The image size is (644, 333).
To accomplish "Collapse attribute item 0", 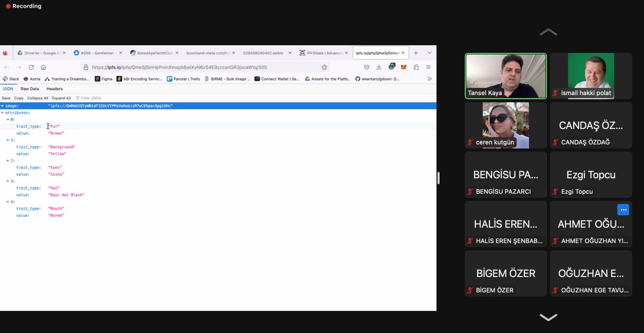I will point(8,120).
